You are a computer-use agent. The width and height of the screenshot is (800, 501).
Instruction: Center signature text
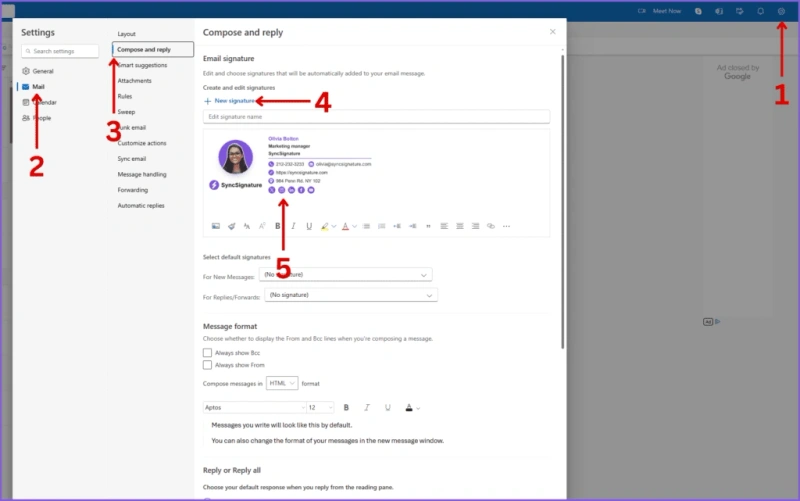pyautogui.click(x=460, y=226)
